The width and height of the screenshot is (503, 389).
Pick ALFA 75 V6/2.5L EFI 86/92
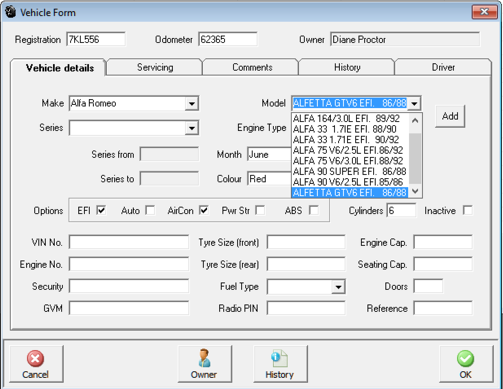350,150
